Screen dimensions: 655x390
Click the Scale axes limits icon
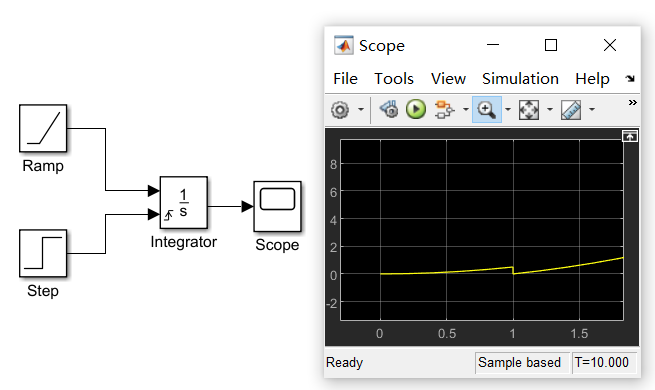[x=529, y=110]
